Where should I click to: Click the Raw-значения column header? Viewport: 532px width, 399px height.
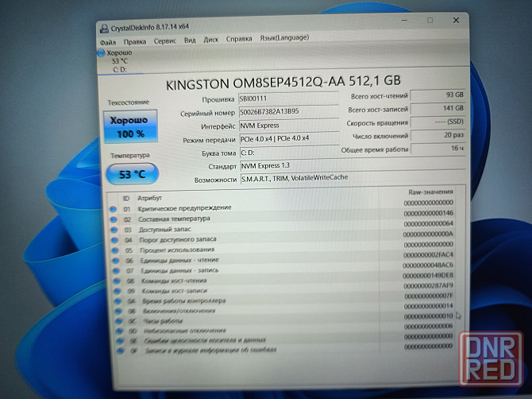(430, 192)
